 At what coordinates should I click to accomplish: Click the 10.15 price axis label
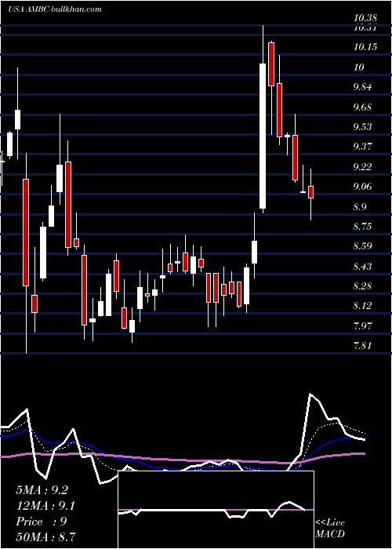(x=365, y=47)
